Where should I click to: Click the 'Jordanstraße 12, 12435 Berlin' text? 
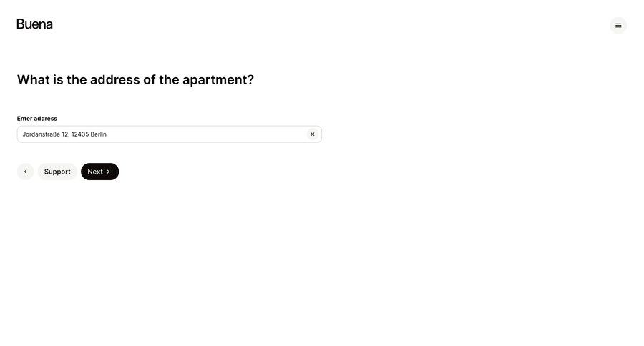[x=64, y=134]
